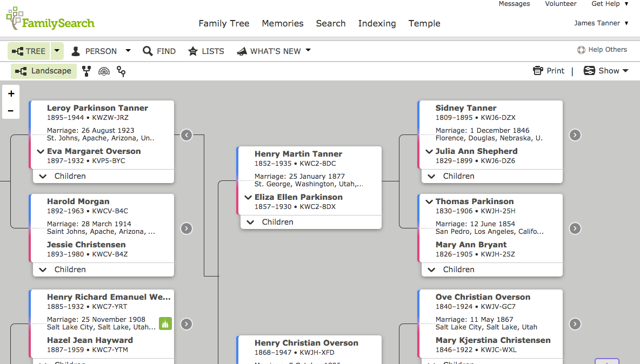Image resolution: width=640 pixels, height=364 pixels.
Task: Click the Print icon button
Action: click(x=548, y=71)
